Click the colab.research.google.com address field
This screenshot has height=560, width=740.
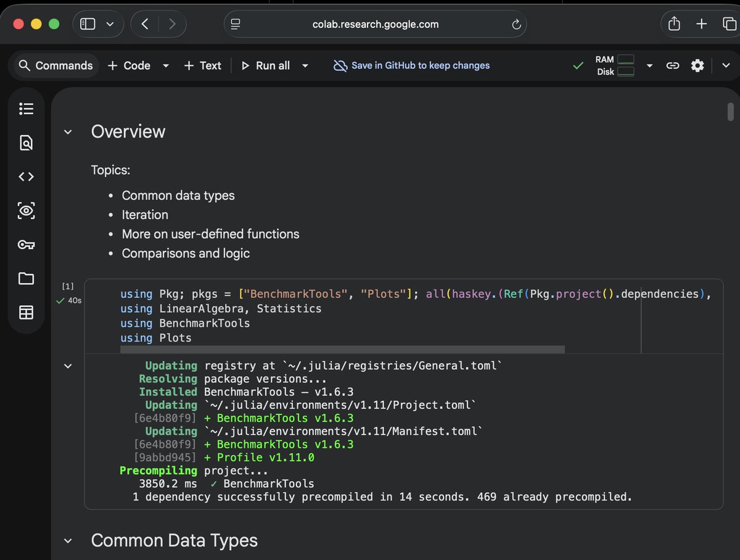coord(375,25)
